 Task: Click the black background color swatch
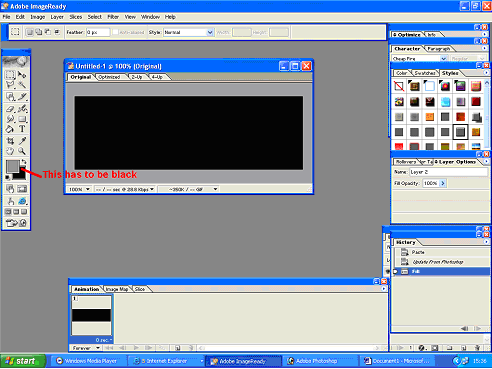coord(21,175)
